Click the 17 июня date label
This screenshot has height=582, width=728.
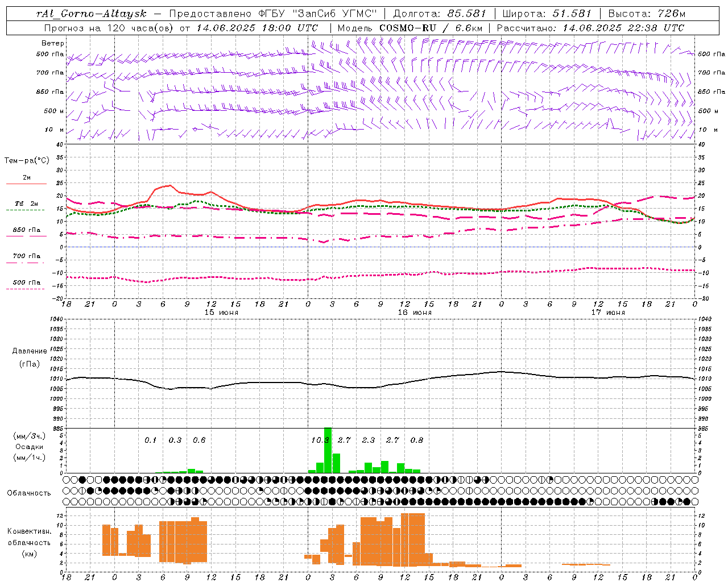click(608, 312)
